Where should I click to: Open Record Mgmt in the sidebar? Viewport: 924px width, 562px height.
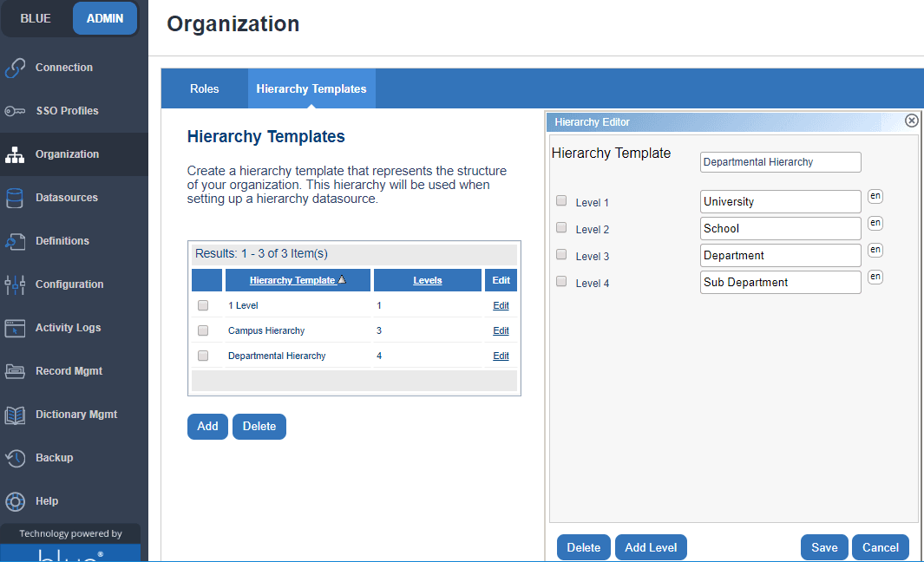[x=69, y=371]
